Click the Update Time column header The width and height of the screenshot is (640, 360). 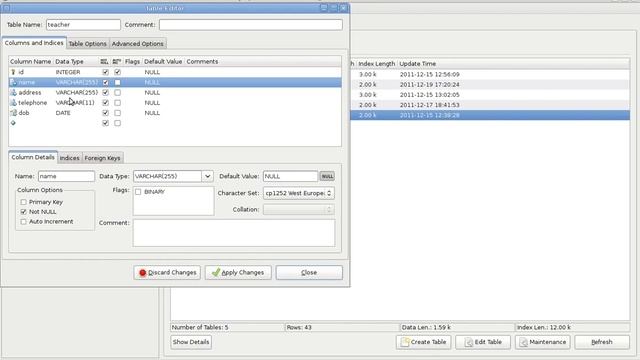click(x=418, y=64)
